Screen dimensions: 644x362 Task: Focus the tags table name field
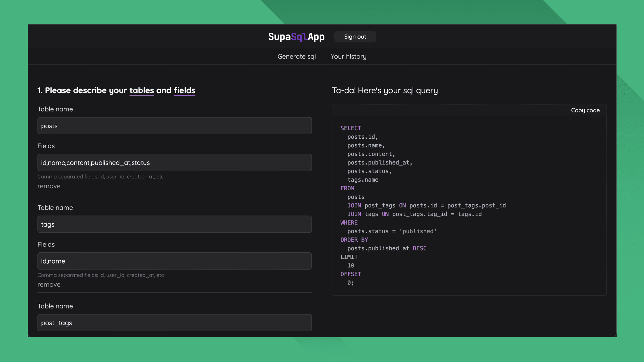[174, 224]
